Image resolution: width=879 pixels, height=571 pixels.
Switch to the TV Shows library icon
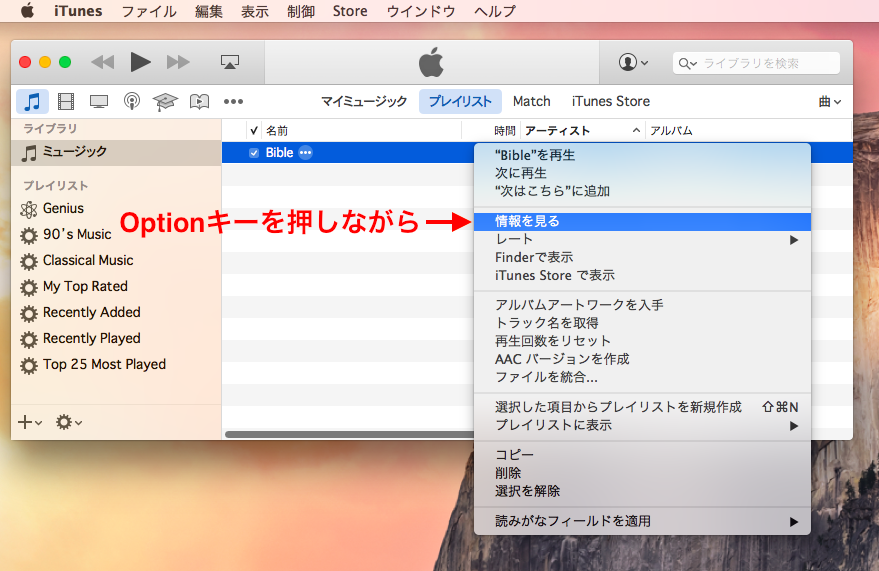(x=99, y=101)
